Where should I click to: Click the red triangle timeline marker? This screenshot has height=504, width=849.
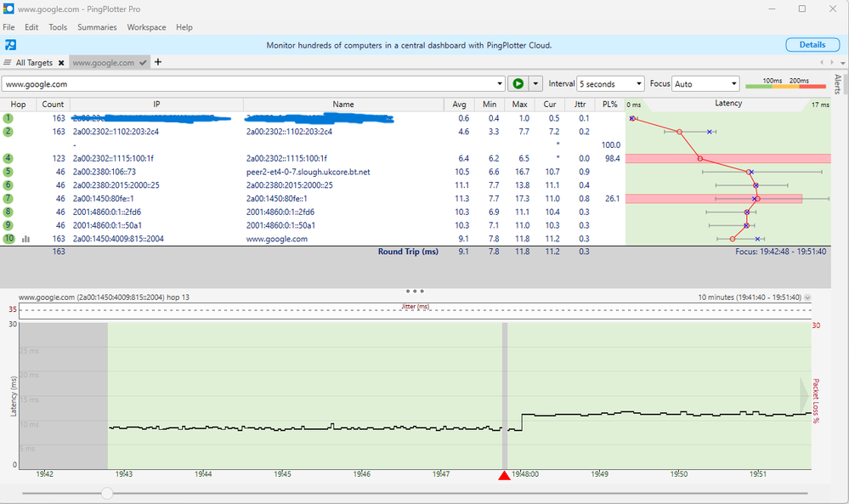coord(504,476)
